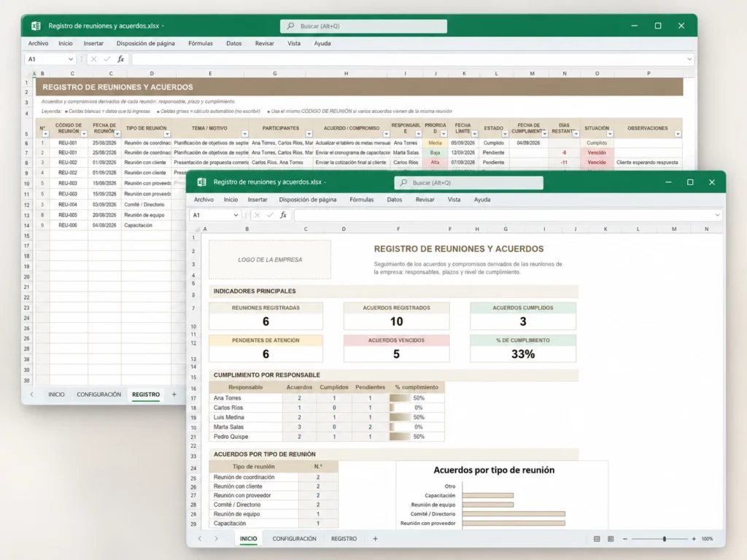
Task: Open the Name Box dropdown in front window
Action: click(x=236, y=215)
